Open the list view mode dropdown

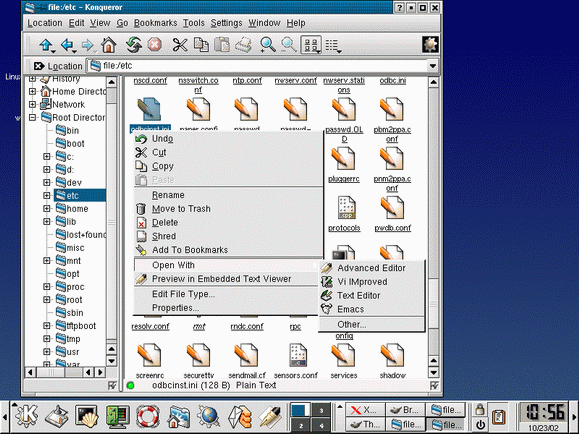tap(333, 46)
